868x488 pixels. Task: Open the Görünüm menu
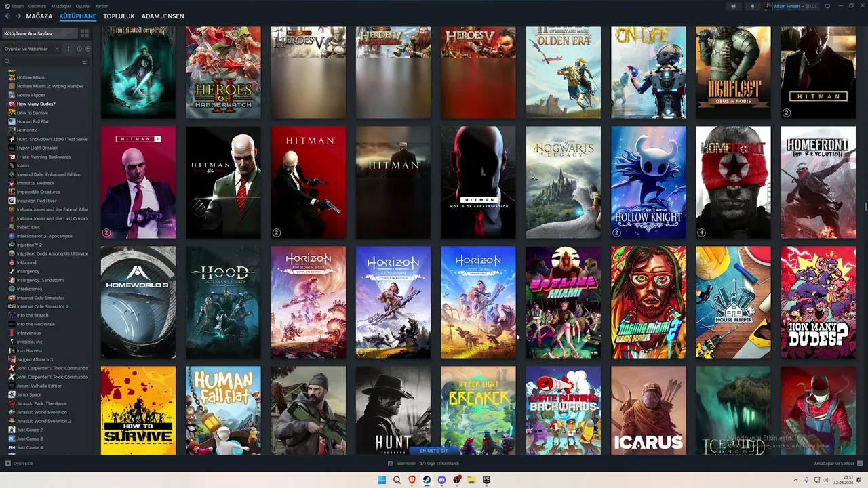37,6
